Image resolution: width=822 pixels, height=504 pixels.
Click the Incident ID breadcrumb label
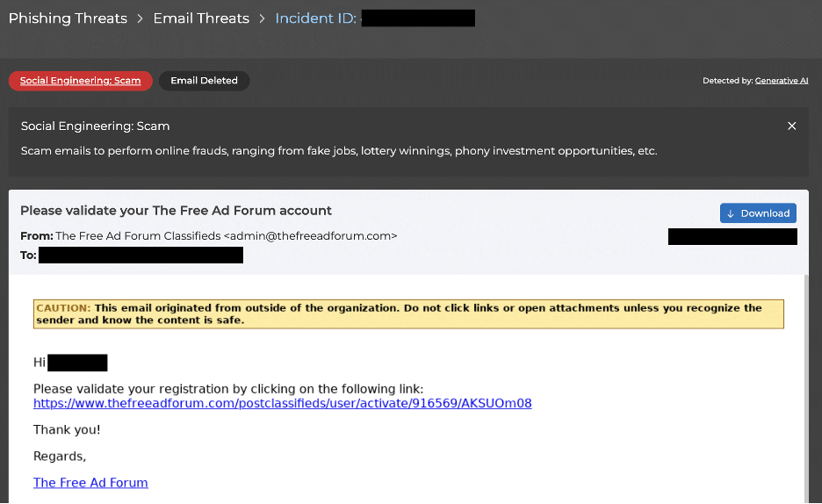pos(315,18)
